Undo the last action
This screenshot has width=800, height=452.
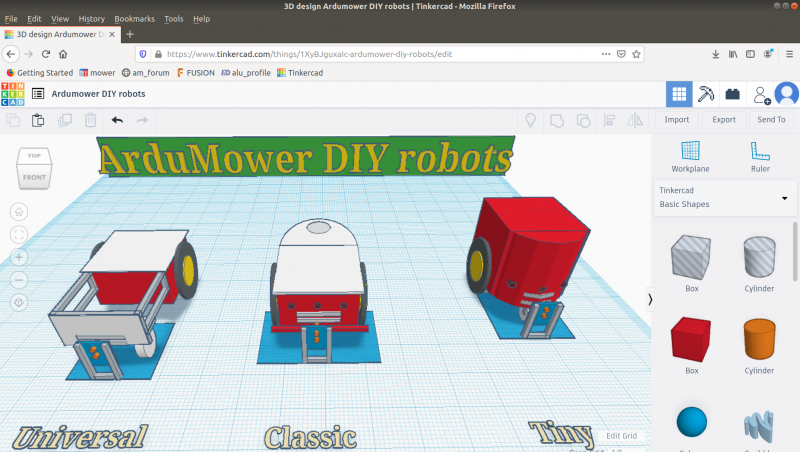coord(117,120)
